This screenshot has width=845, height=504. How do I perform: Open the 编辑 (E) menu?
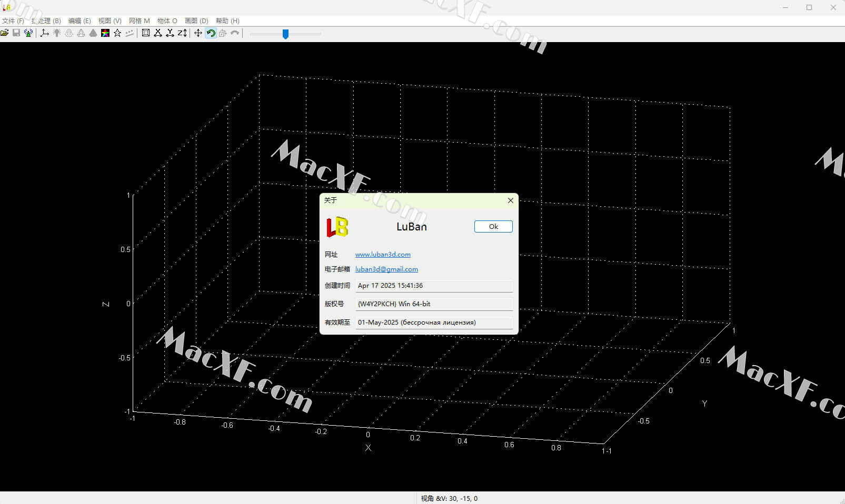coord(79,21)
